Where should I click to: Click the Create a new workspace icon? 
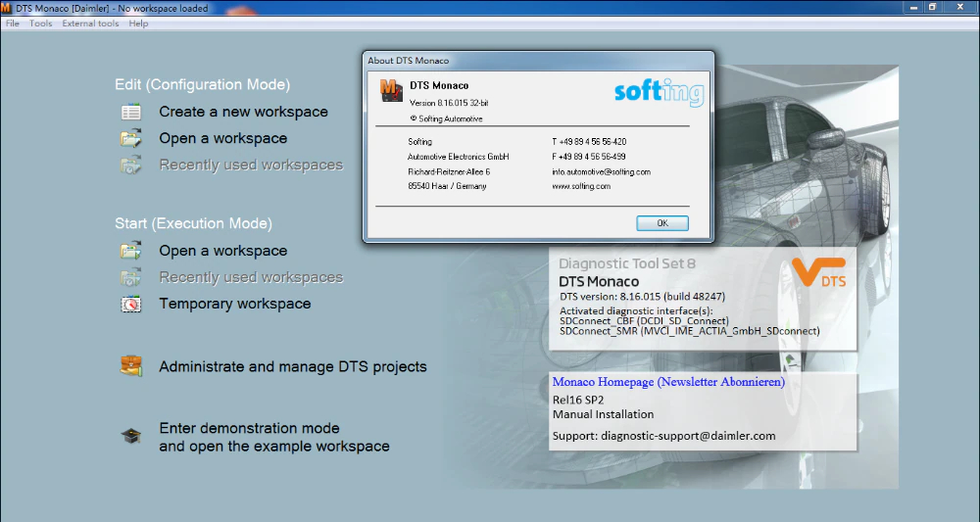pyautogui.click(x=131, y=112)
